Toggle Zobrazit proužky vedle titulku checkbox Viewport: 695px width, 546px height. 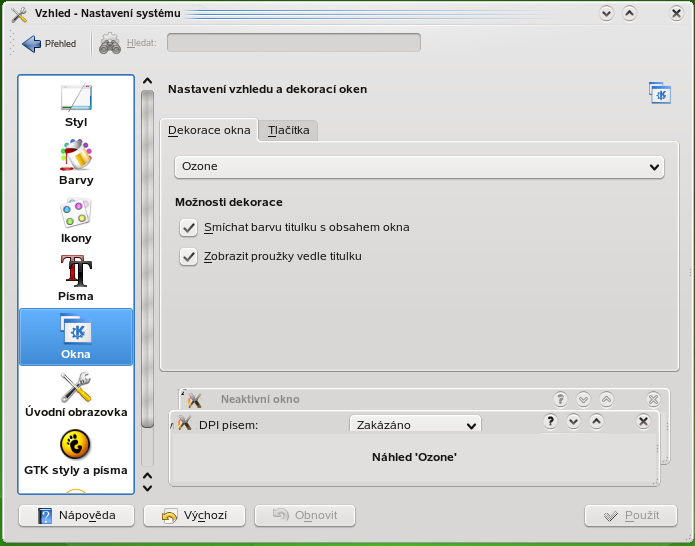(188, 257)
